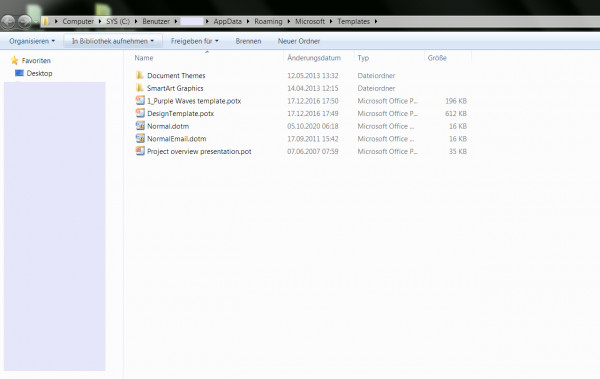
Task: Select Project overview presentation.pot file name
Action: [199, 151]
